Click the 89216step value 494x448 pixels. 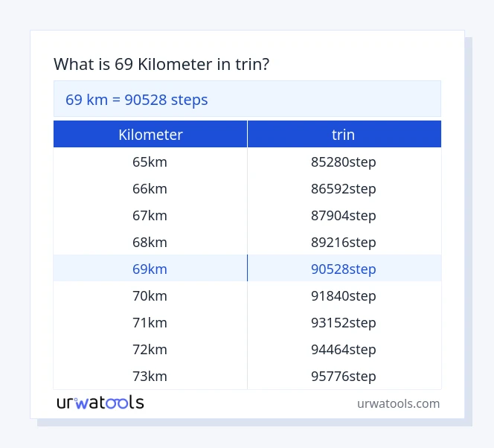point(344,242)
